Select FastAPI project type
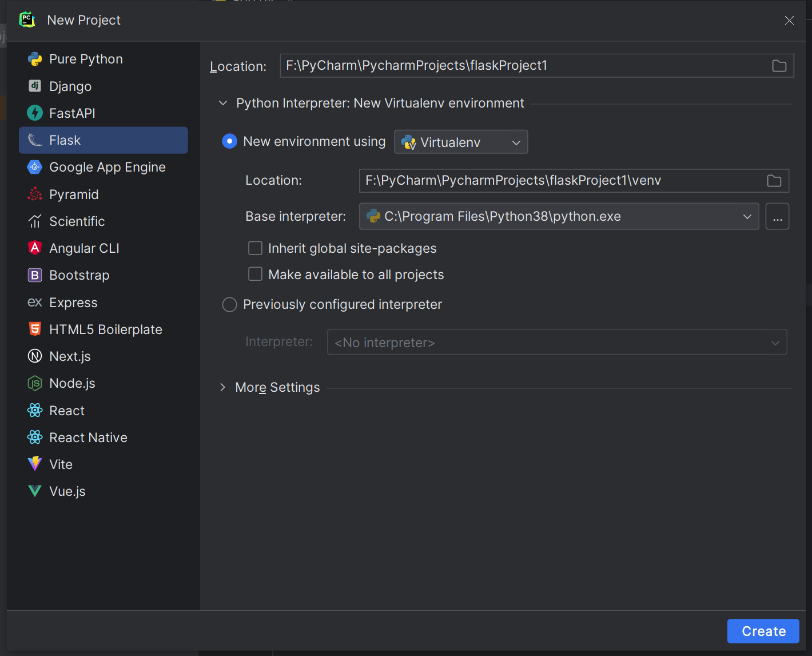The width and height of the screenshot is (812, 656). pyautogui.click(x=104, y=113)
